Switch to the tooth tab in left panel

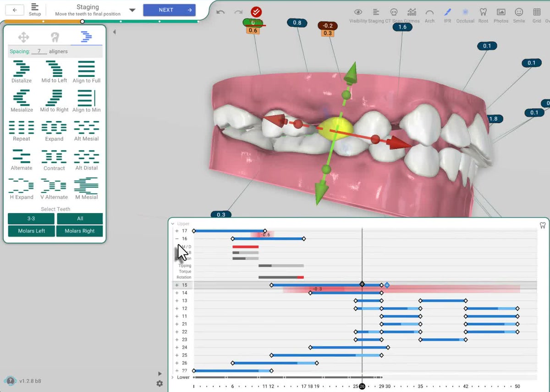[55, 38]
